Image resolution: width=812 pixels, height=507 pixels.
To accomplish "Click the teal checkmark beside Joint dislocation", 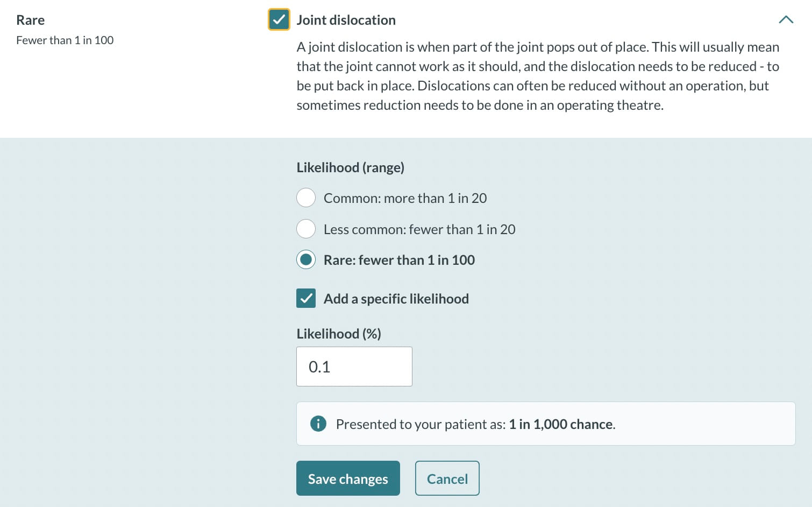I will click(x=279, y=19).
